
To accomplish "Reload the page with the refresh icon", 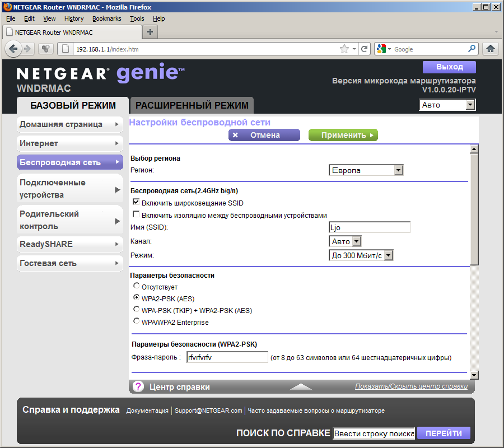I will (x=364, y=49).
